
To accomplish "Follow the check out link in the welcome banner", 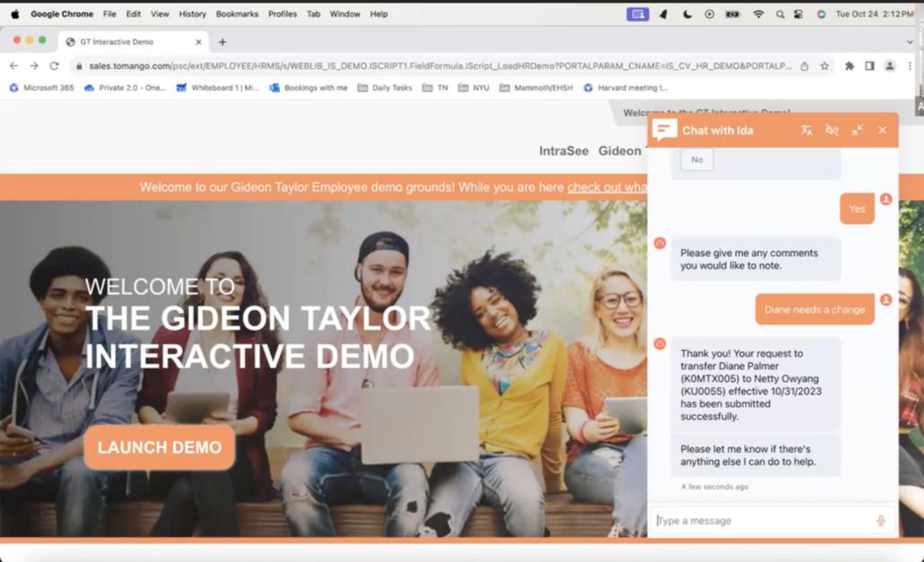I will [606, 187].
